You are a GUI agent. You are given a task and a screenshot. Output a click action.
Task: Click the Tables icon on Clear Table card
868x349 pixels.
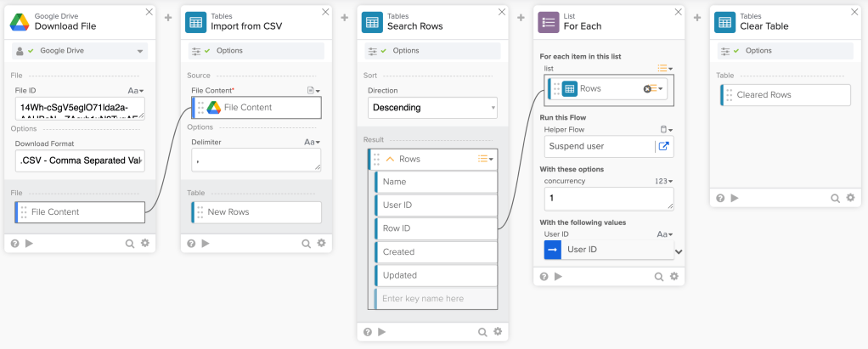pos(724,22)
